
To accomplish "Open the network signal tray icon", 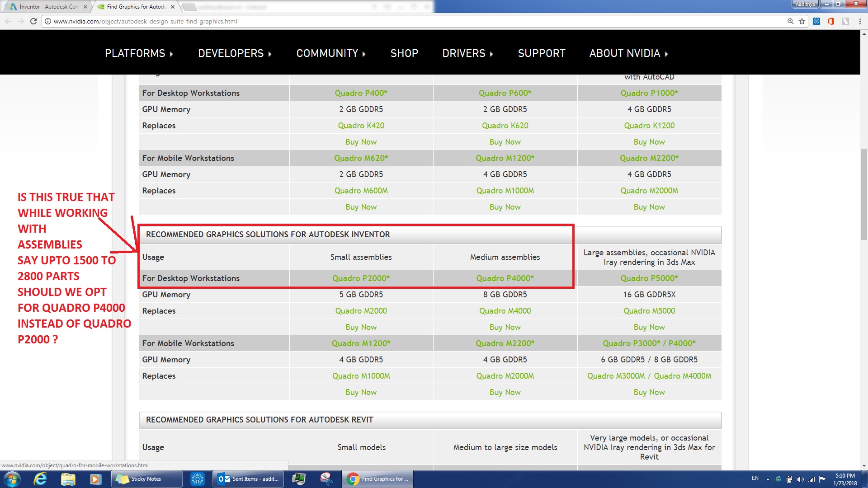I will [x=811, y=479].
